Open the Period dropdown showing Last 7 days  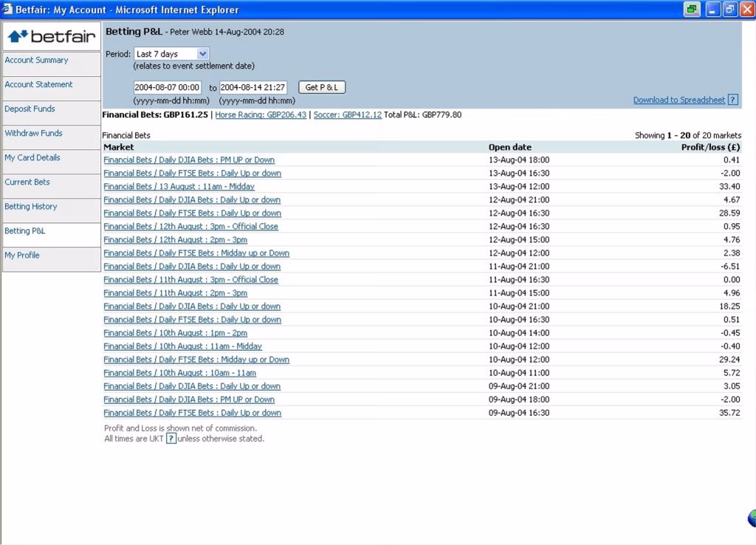171,53
